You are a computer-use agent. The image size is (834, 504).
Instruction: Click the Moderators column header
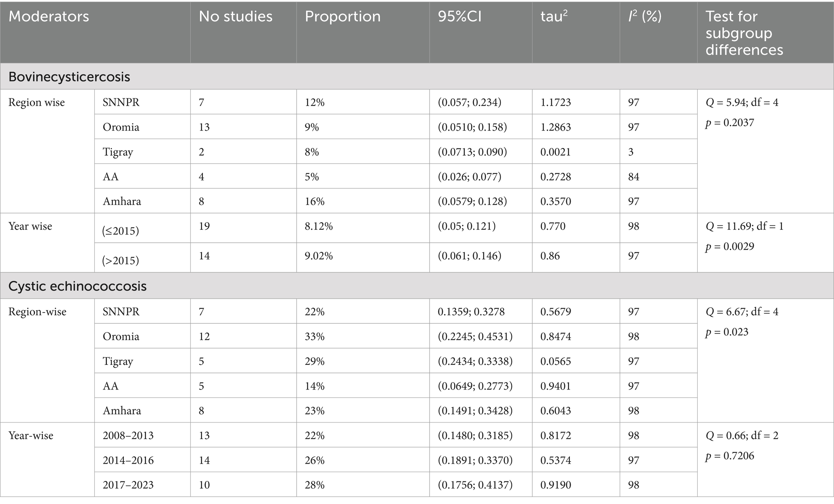click(49, 17)
